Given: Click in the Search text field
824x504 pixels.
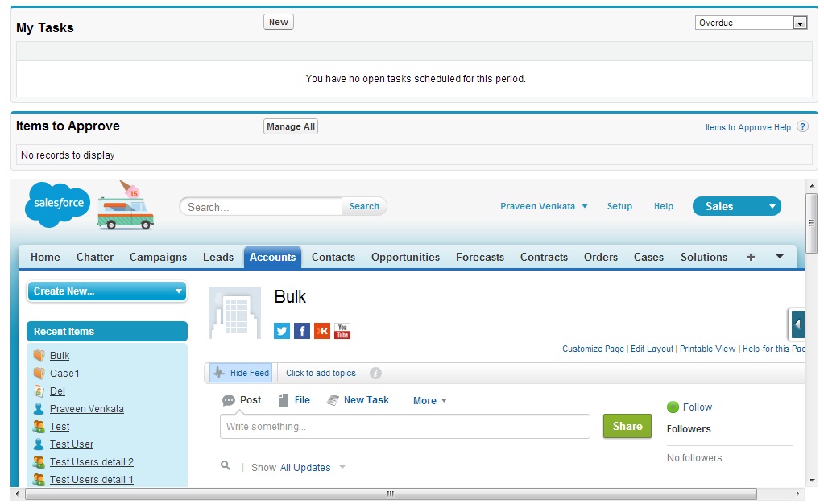Looking at the screenshot, I should pyautogui.click(x=261, y=207).
